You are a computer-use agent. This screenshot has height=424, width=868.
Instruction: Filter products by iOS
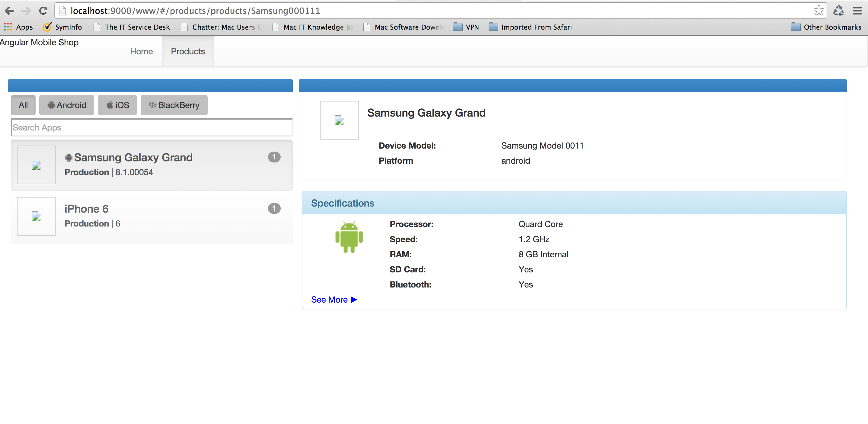pyautogui.click(x=117, y=105)
